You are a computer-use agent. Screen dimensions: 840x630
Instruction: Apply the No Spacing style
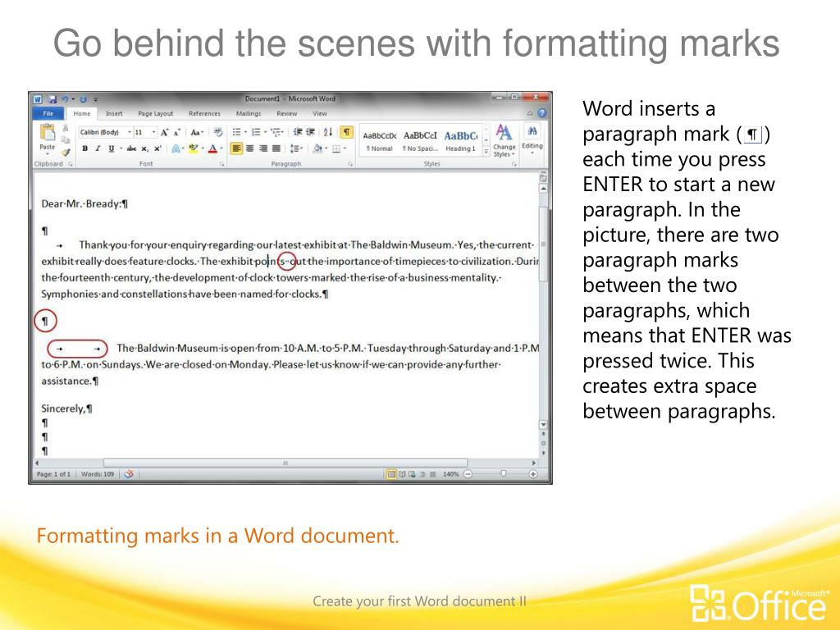click(420, 141)
